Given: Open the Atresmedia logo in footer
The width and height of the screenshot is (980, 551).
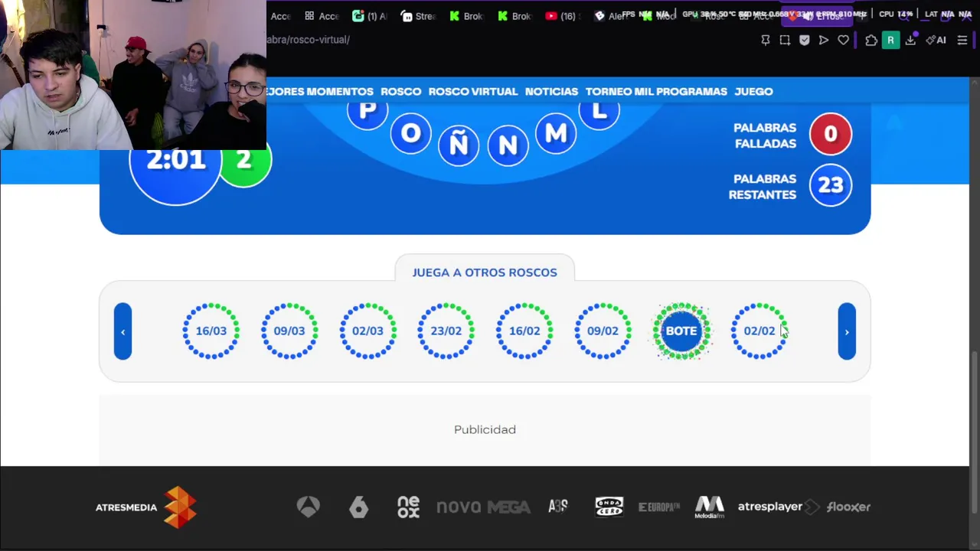Looking at the screenshot, I should (x=146, y=507).
